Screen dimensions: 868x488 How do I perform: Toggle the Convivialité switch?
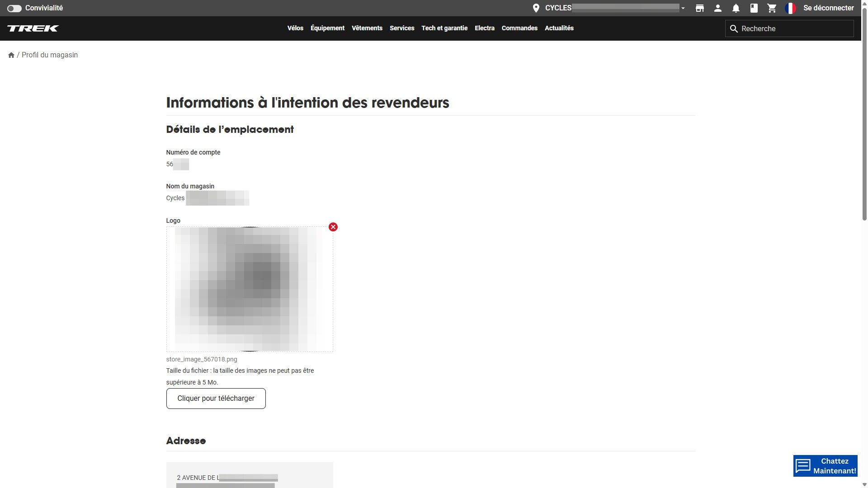(x=14, y=8)
